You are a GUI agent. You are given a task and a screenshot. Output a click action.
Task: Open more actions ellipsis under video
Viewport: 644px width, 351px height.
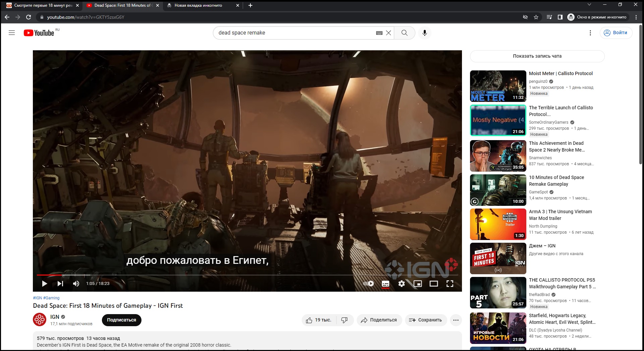pyautogui.click(x=456, y=320)
